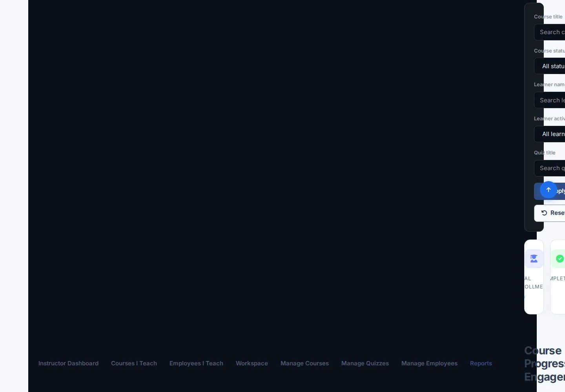Focus the Course title search field
Viewport: 565px width, 392px height.
coord(550,32)
